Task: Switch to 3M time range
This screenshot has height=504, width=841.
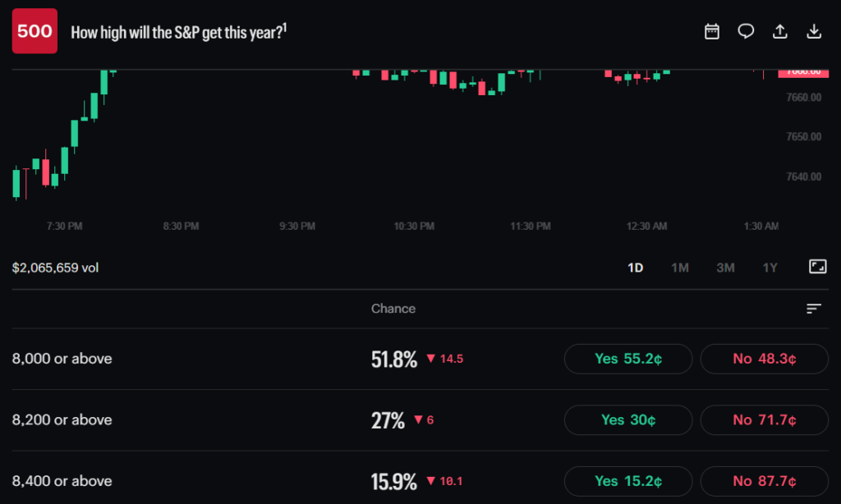Action: pos(725,268)
